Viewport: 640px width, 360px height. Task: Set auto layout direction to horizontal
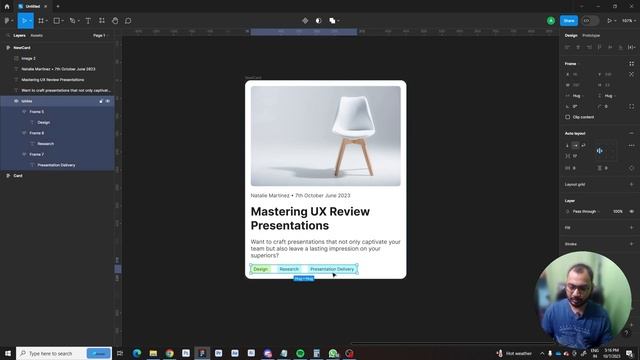pyautogui.click(x=575, y=145)
